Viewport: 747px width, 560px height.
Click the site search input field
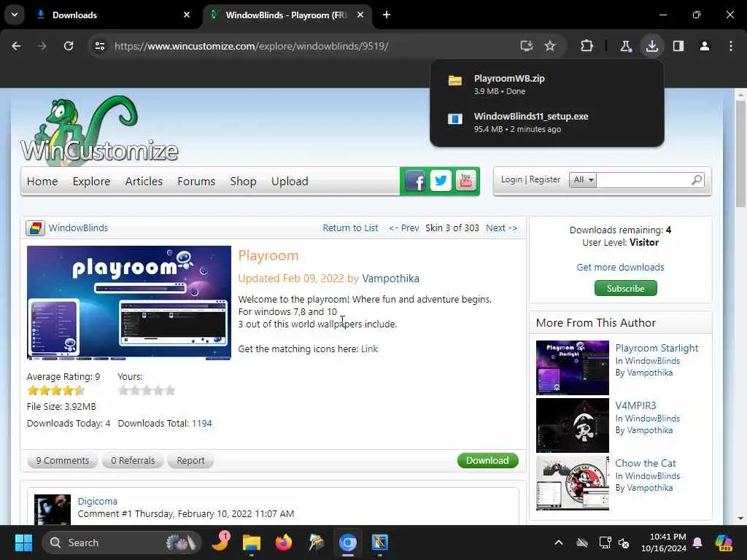643,180
